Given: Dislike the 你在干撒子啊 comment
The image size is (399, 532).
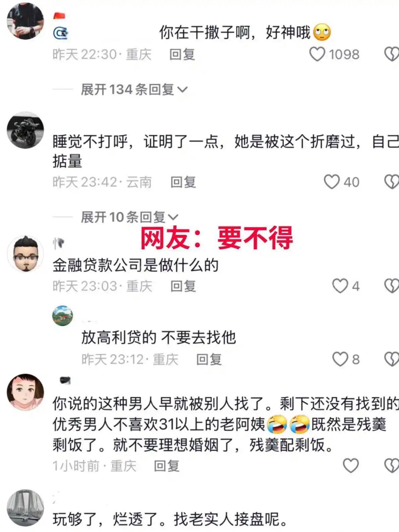Looking at the screenshot, I should coord(392,54).
